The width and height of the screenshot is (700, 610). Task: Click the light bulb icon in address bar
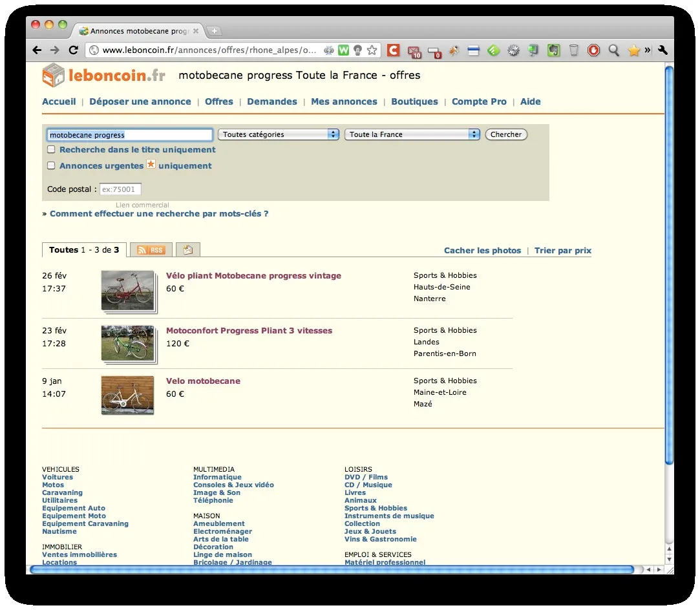(357, 50)
